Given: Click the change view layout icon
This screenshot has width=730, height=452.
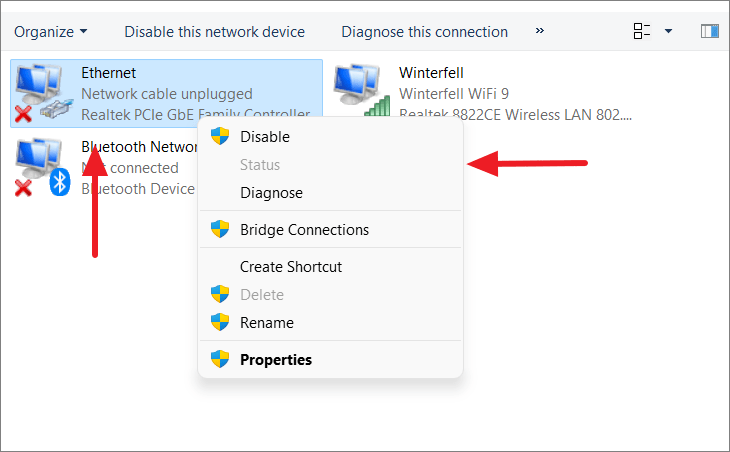Looking at the screenshot, I should [x=642, y=31].
